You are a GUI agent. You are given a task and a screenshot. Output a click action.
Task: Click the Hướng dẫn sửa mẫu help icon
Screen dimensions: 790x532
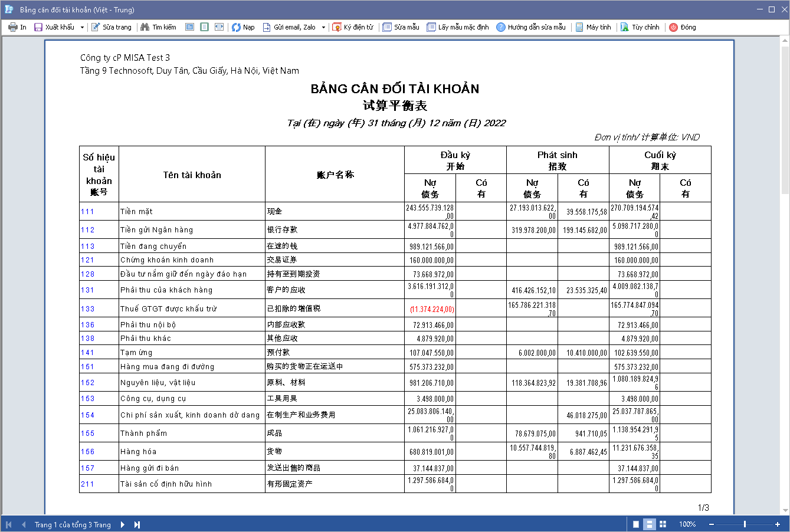coord(501,27)
